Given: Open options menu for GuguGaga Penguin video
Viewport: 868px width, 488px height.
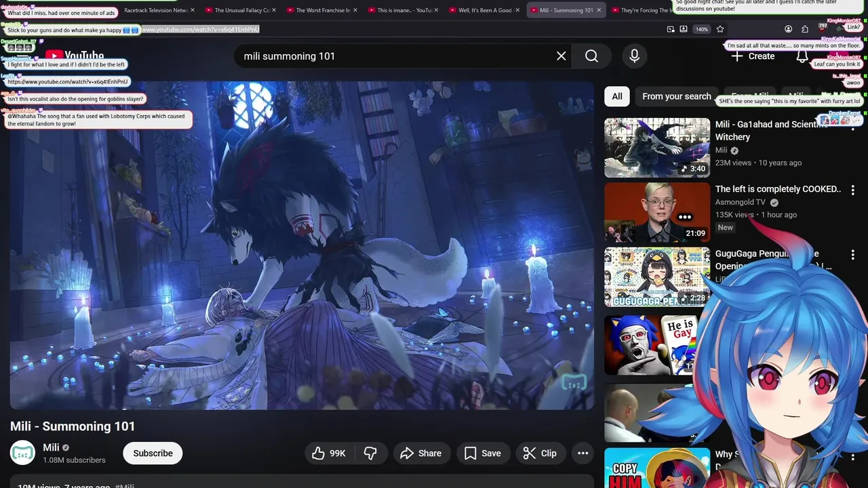Looking at the screenshot, I should tap(852, 255).
